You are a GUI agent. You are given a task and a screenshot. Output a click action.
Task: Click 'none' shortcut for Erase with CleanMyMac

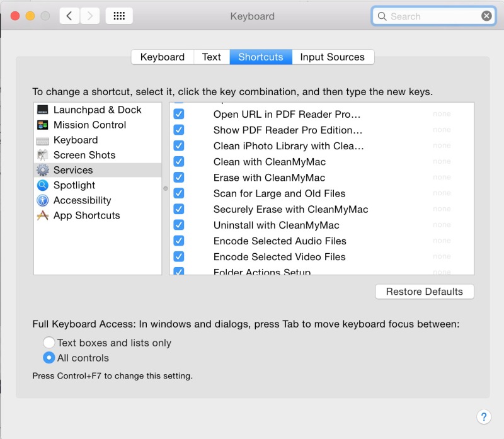442,177
